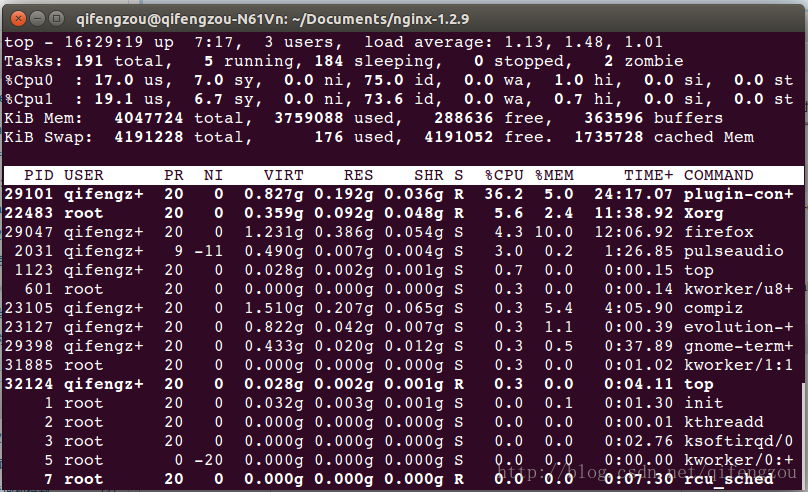808x492 pixels.
Task: Select the gnome-term+ process command
Action: pos(738,346)
